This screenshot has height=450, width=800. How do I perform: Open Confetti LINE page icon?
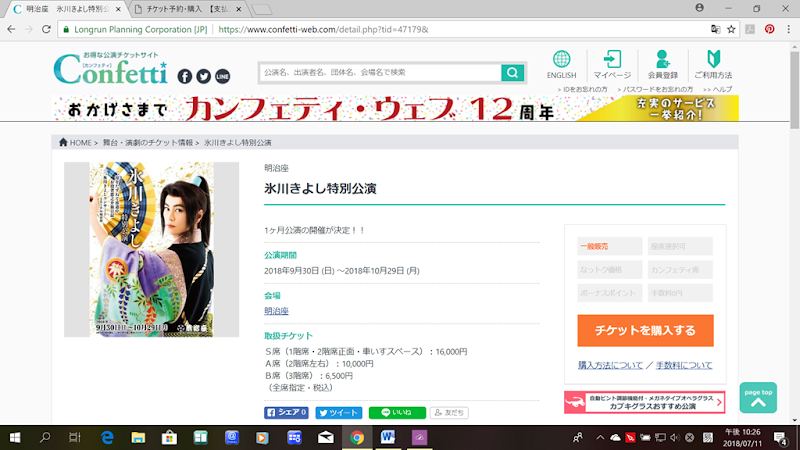click(x=222, y=77)
